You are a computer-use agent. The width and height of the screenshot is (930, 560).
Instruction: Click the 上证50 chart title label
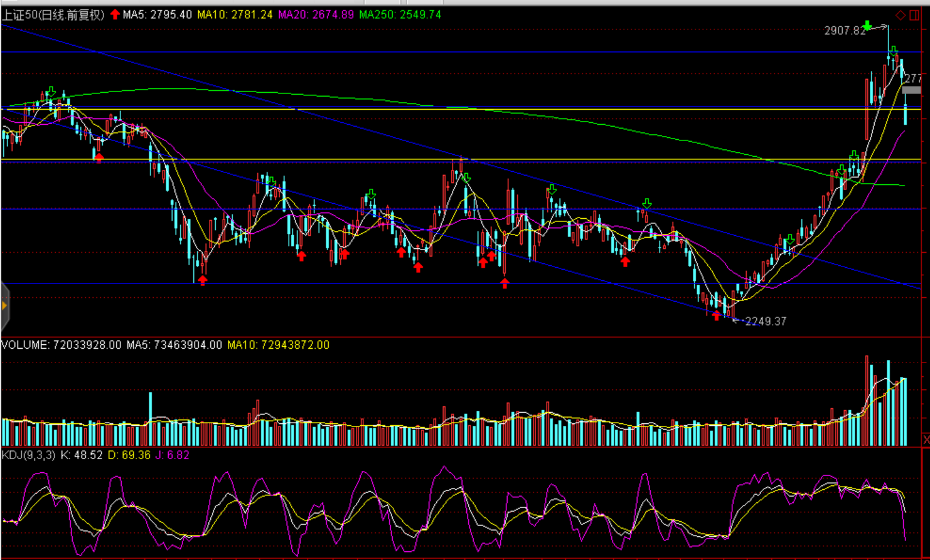tap(53, 15)
